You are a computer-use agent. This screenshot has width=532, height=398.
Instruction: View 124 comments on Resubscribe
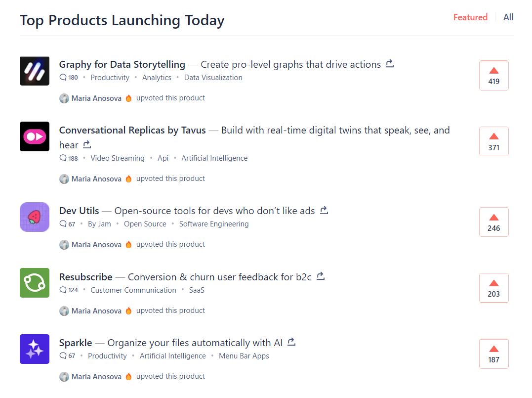(x=69, y=290)
